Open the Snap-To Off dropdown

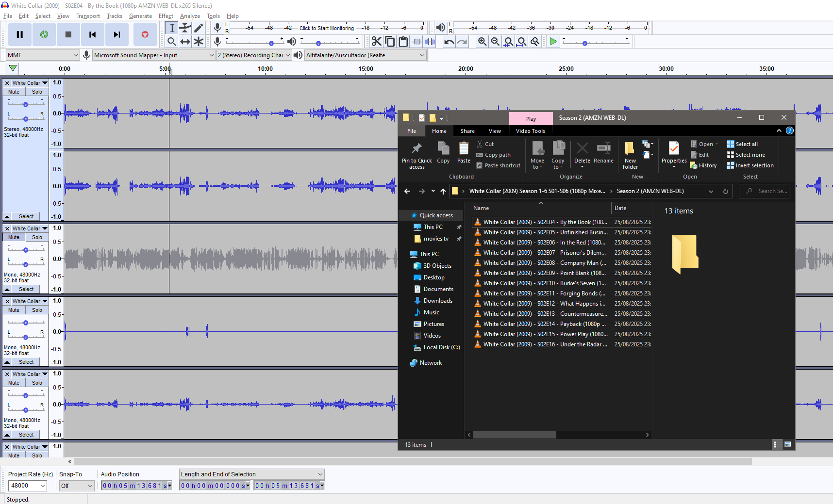pyautogui.click(x=77, y=486)
